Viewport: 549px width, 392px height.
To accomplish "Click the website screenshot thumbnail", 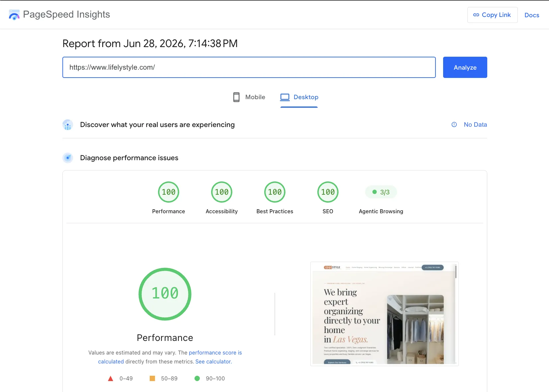I will [384, 314].
